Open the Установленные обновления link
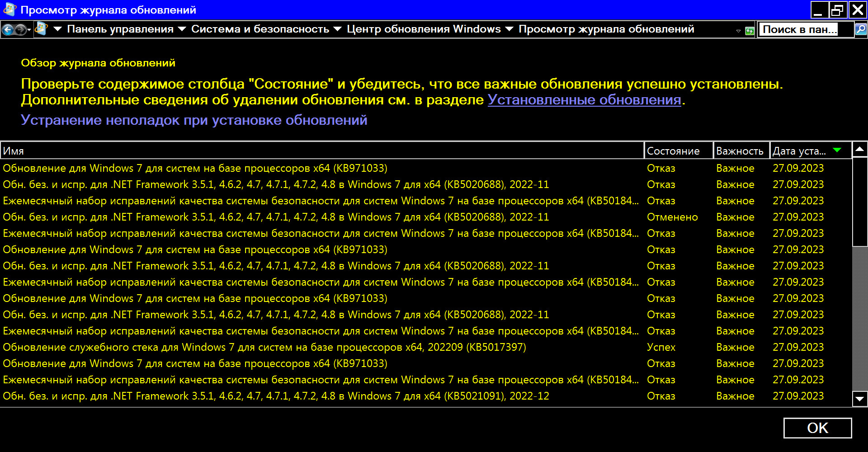The width and height of the screenshot is (868, 452). coord(584,100)
